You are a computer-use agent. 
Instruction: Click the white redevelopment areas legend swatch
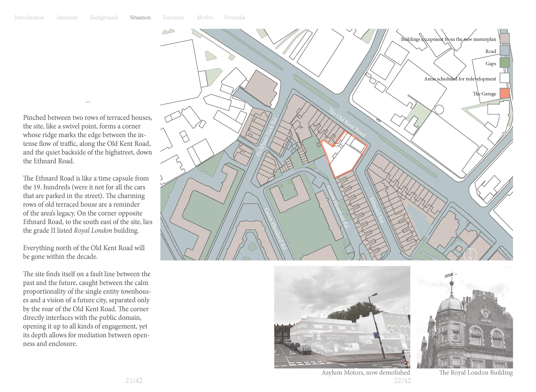(505, 78)
